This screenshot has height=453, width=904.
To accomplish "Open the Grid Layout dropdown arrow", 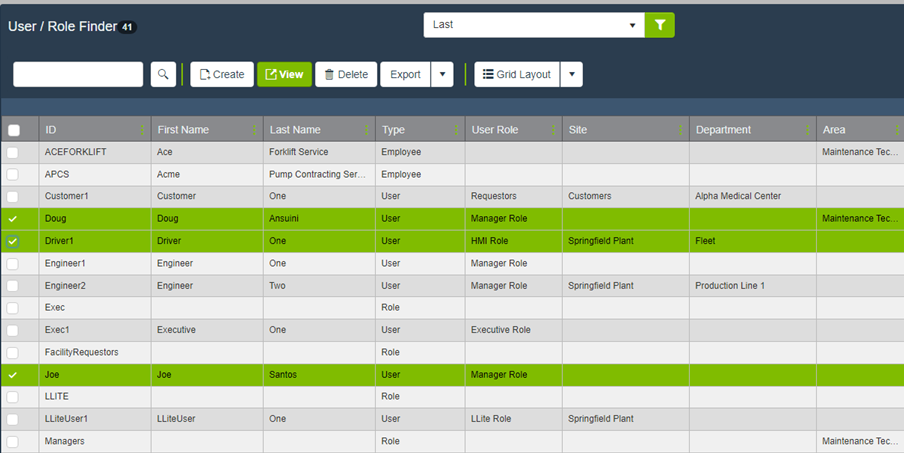I will (571, 74).
